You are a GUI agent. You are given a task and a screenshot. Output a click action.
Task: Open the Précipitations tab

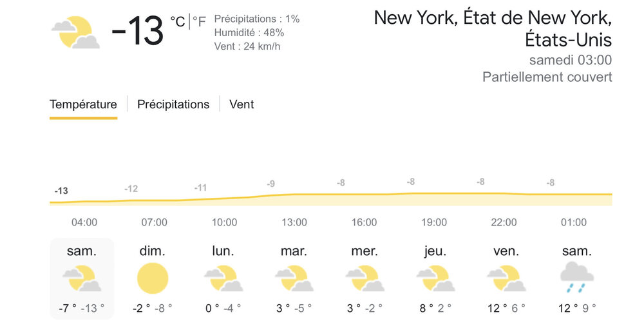pyautogui.click(x=173, y=104)
